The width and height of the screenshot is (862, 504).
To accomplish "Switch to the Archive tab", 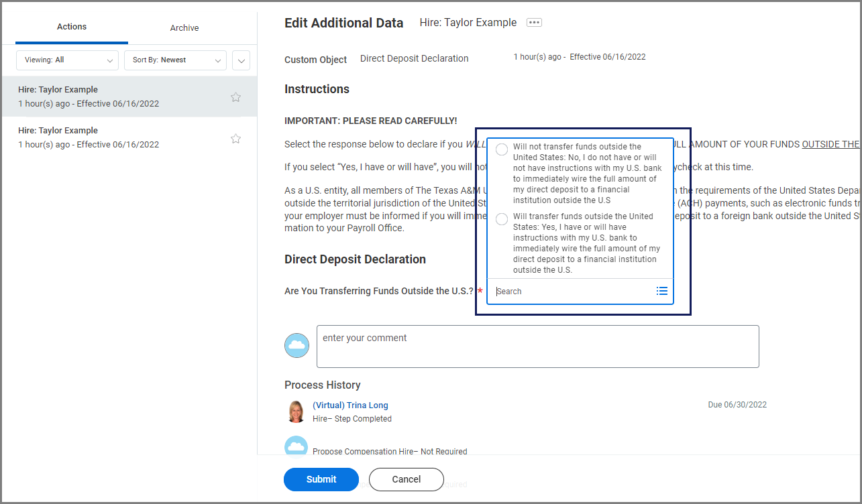I will pyautogui.click(x=184, y=28).
